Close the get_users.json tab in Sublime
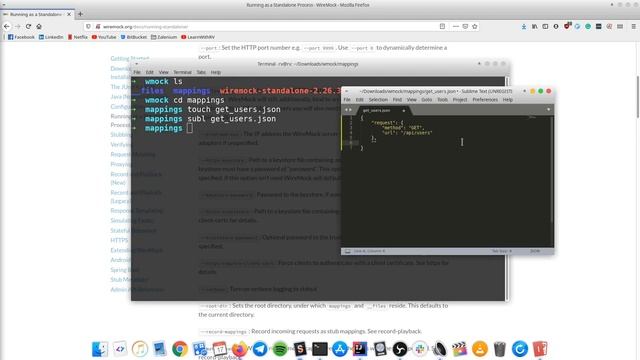 pos(404,110)
